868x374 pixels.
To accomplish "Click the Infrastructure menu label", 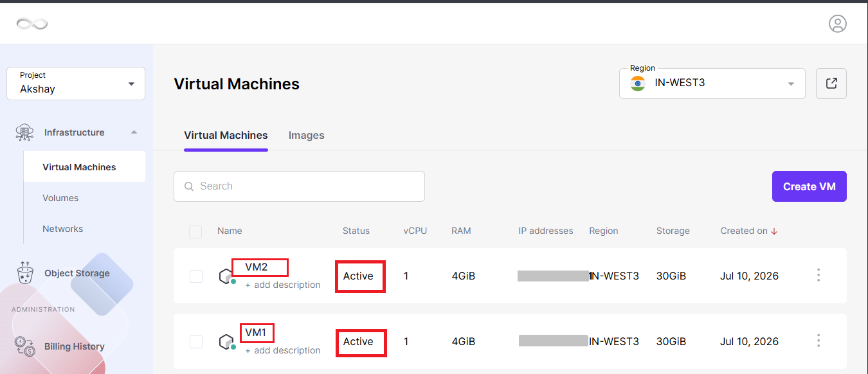I will pyautogui.click(x=75, y=132).
